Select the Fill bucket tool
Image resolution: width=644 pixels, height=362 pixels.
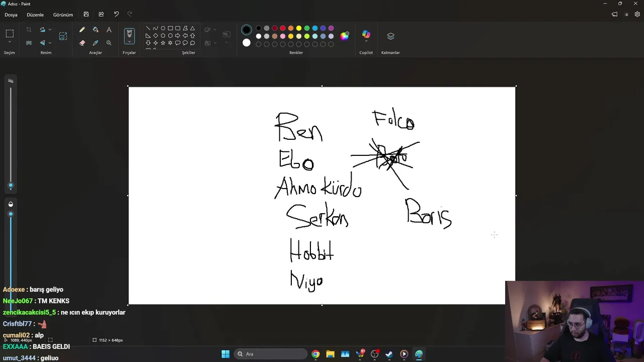[96, 30]
